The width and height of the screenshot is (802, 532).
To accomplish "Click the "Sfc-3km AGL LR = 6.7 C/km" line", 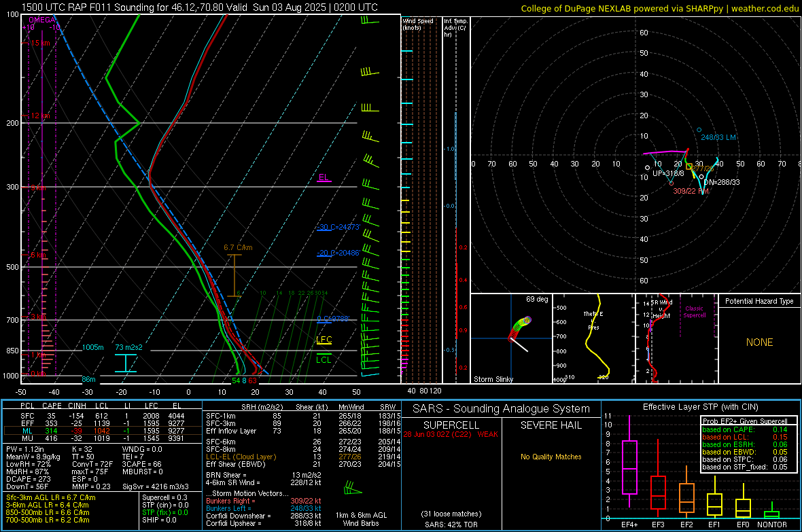I will 51,497.
